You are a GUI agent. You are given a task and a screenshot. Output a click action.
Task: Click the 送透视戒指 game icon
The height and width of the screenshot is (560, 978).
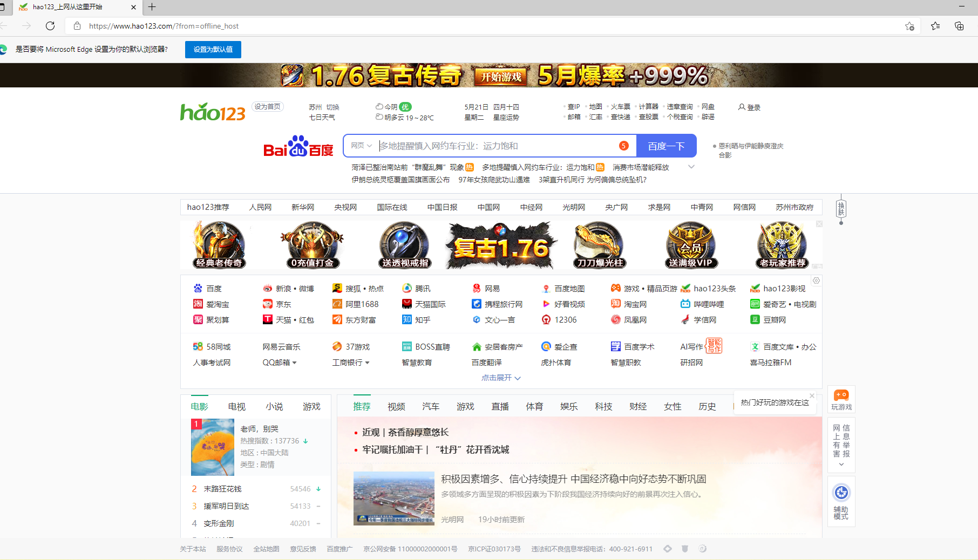coord(405,245)
